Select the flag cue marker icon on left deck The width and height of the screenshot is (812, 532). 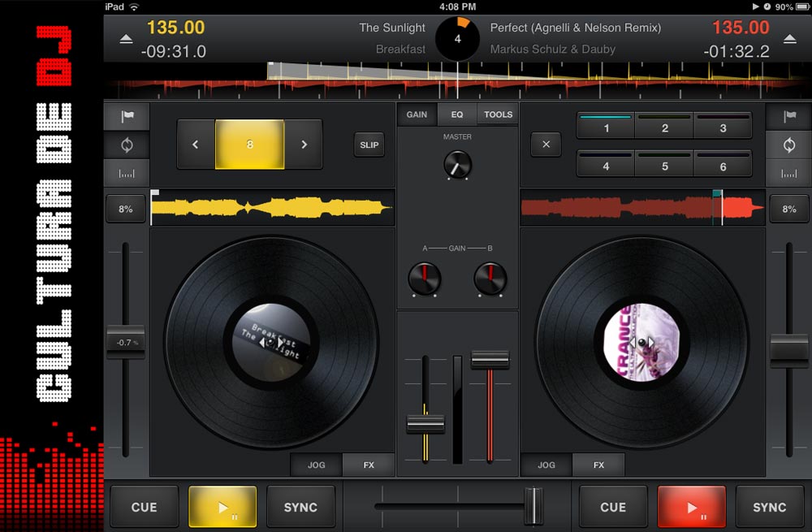[x=126, y=115]
